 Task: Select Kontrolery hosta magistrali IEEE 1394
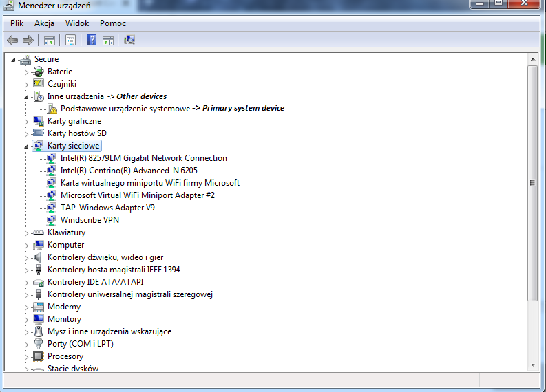pos(114,270)
